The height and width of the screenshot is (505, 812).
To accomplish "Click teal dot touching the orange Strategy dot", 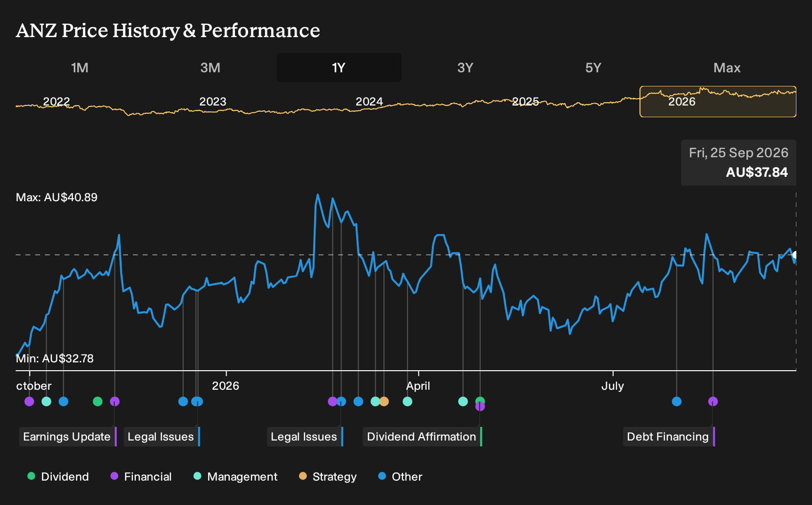I will (x=375, y=401).
